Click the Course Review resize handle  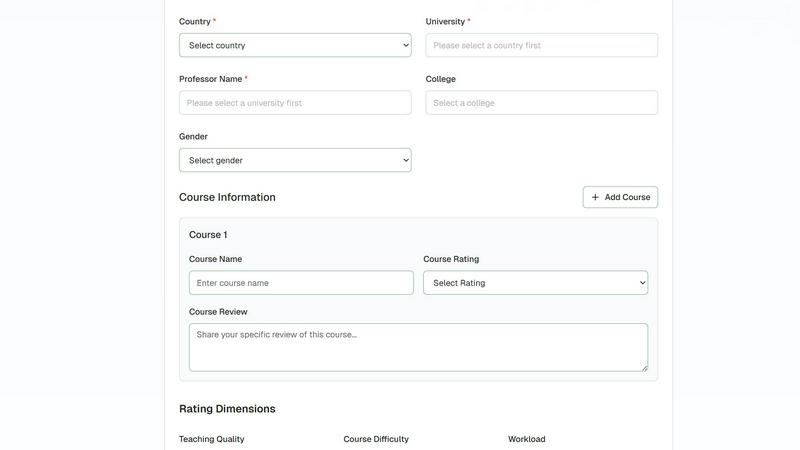point(644,368)
